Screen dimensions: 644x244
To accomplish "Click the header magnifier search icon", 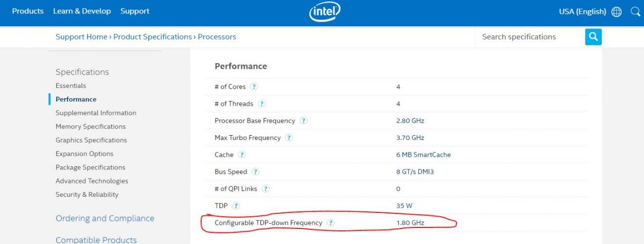I will point(635,11).
